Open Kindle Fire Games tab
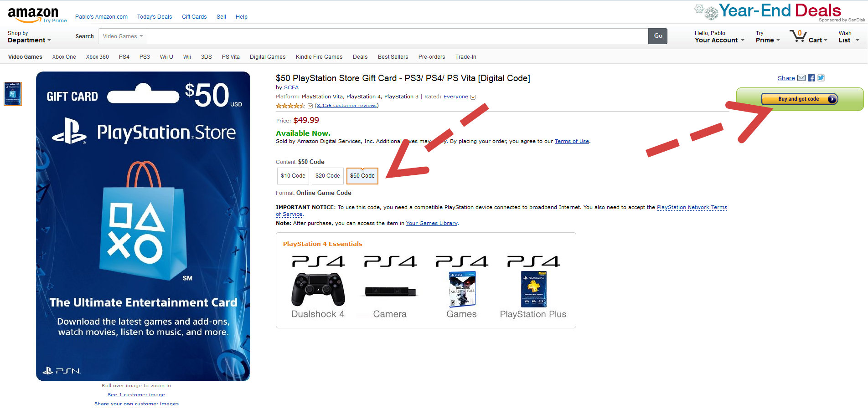Image resolution: width=868 pixels, height=419 pixels. tap(319, 57)
